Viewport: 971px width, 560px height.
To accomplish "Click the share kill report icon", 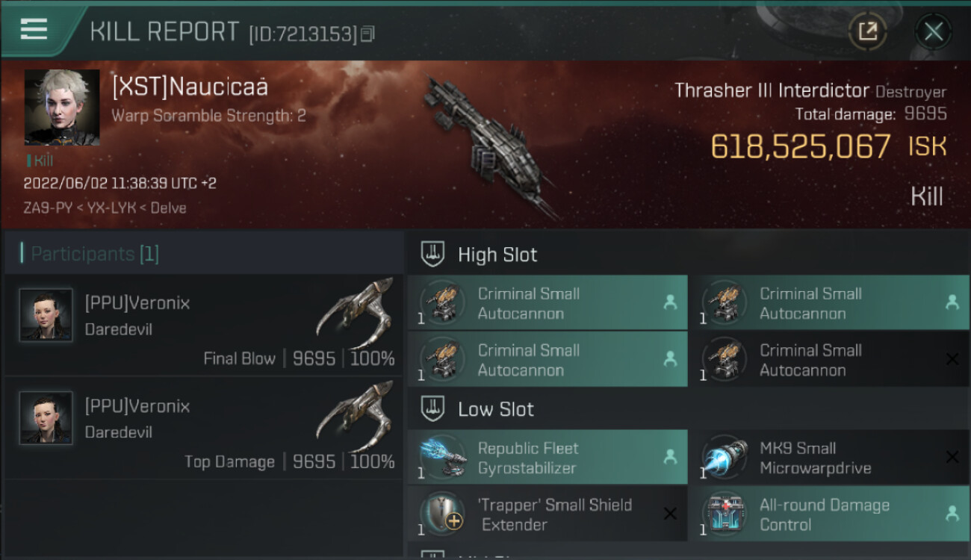I will click(867, 31).
